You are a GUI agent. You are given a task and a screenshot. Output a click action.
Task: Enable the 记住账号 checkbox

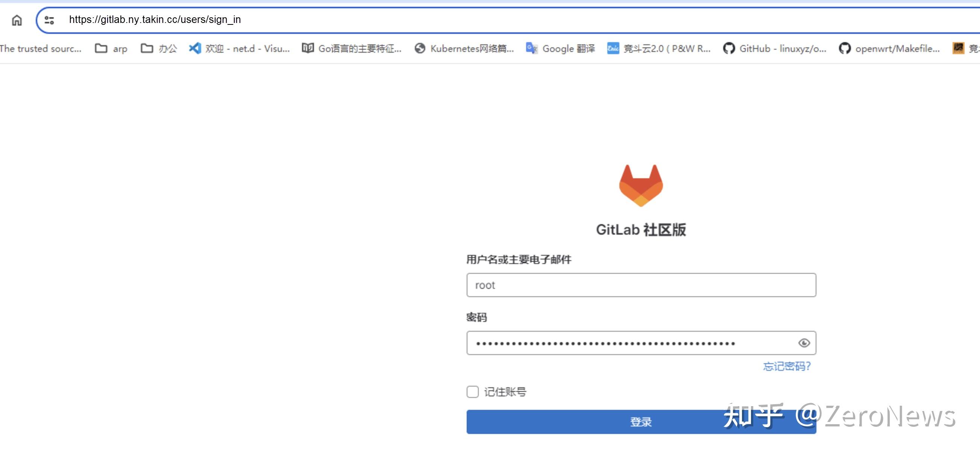[x=472, y=392]
